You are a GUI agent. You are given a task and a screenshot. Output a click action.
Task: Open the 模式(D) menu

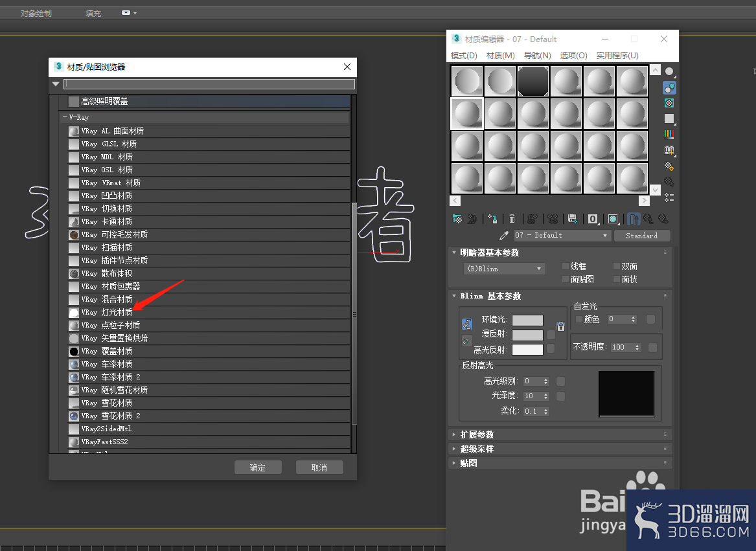[x=464, y=56]
